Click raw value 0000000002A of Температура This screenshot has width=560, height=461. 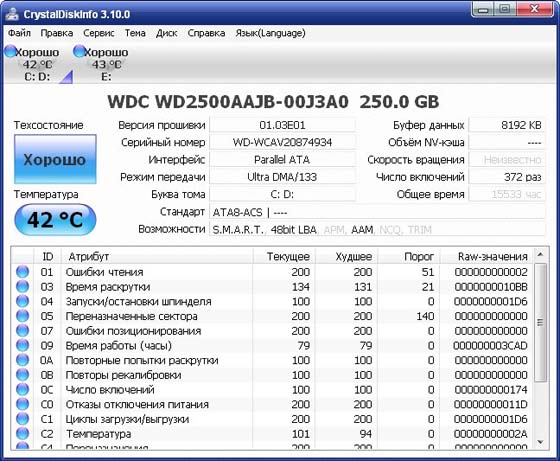tap(491, 434)
